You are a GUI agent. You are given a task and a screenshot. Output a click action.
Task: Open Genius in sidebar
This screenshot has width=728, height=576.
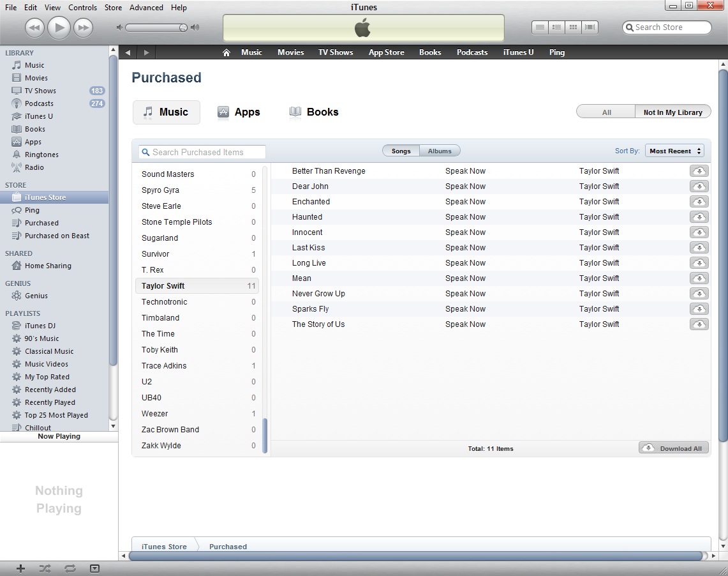[x=36, y=296]
